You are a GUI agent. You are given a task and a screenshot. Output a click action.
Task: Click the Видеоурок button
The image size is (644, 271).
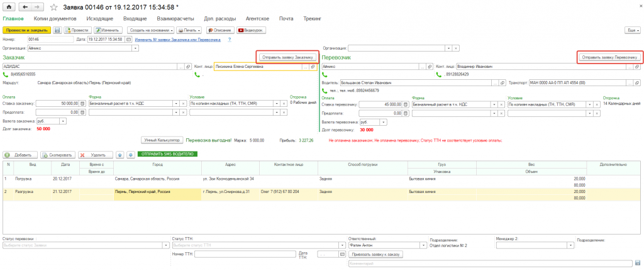[x=252, y=30]
